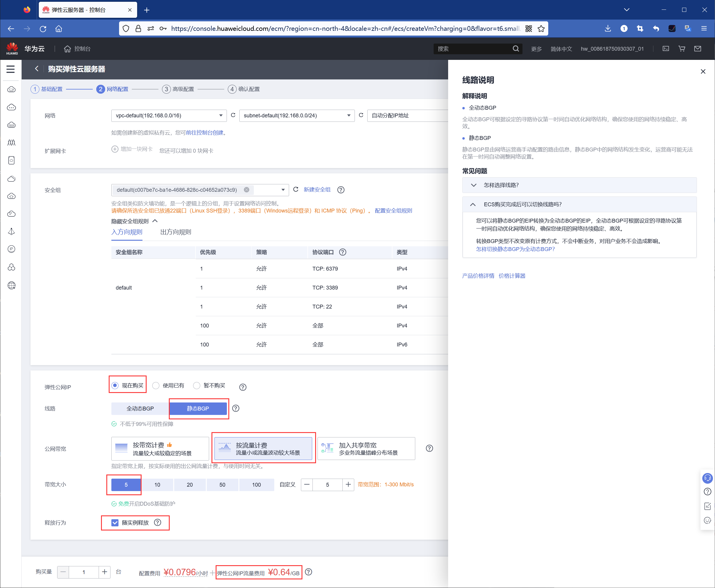The height and width of the screenshot is (588, 715).
Task: Select the 使用已有 radio button
Action: click(x=156, y=386)
